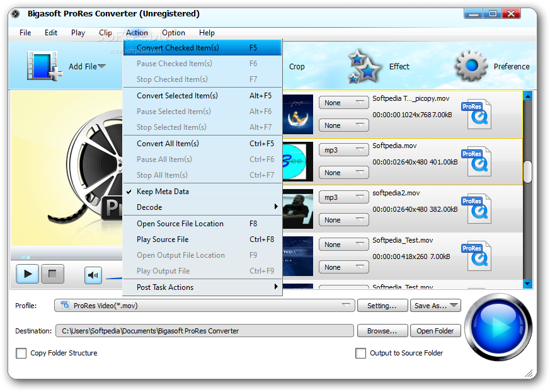The image size is (550, 392).
Task: Open the mp3 dropdown for softpedia2.mov
Action: point(344,197)
